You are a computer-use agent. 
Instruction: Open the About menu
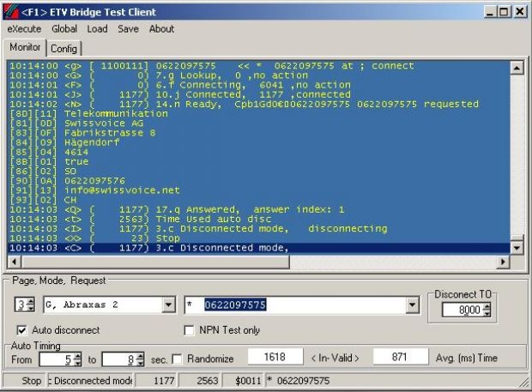[x=161, y=29]
